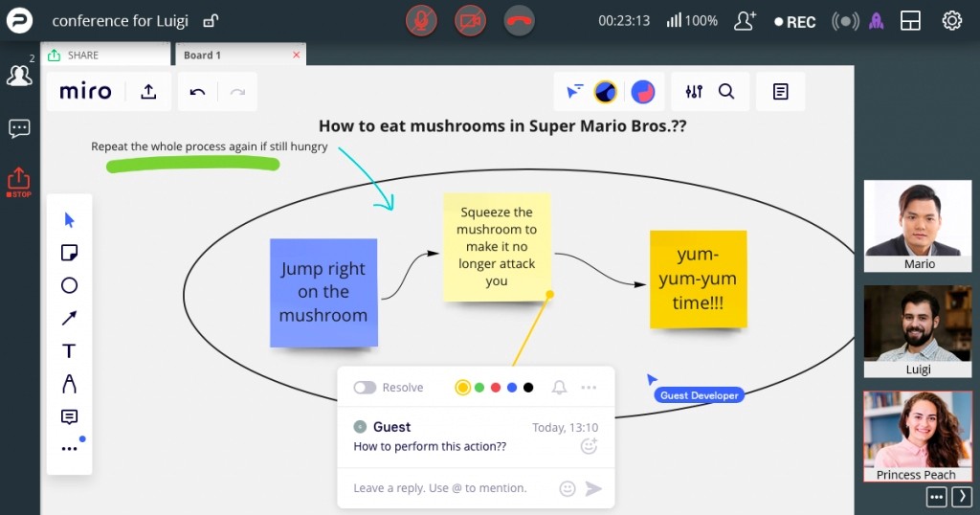Expand more tools in miro toolbar
The width and height of the screenshot is (980, 515).
coord(69,449)
